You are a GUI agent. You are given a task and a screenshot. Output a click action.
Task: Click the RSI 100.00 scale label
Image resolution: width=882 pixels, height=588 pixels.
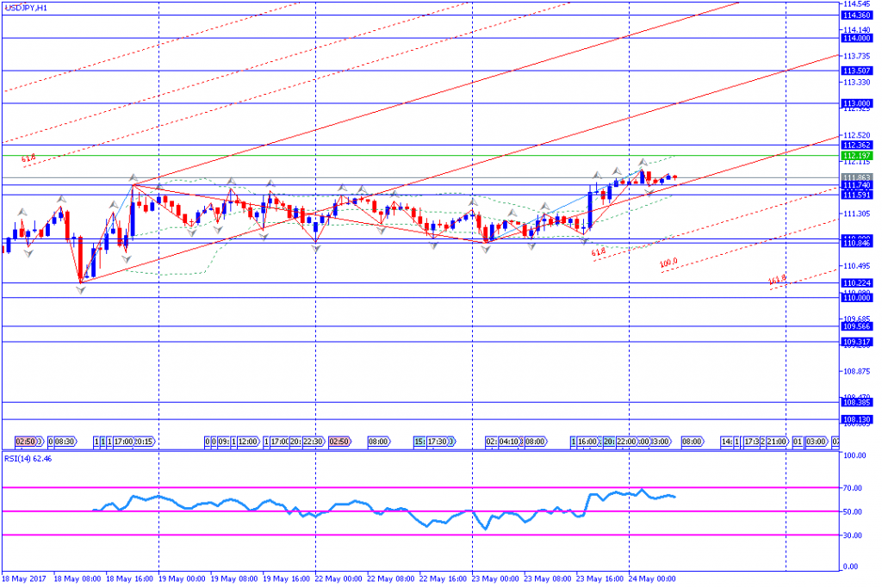tap(854, 455)
